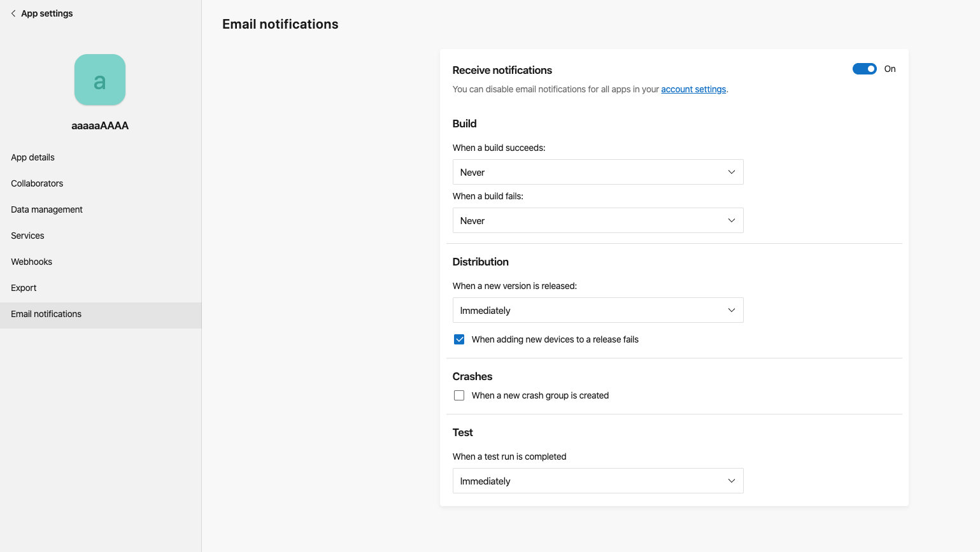The height and width of the screenshot is (552, 980).
Task: Open the Services section
Action: click(x=27, y=236)
